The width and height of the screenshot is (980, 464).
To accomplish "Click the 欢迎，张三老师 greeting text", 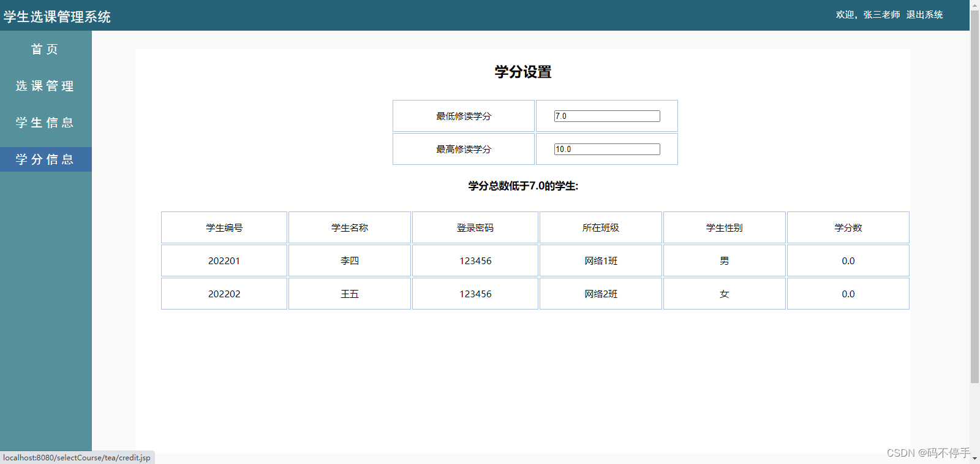I will point(868,15).
